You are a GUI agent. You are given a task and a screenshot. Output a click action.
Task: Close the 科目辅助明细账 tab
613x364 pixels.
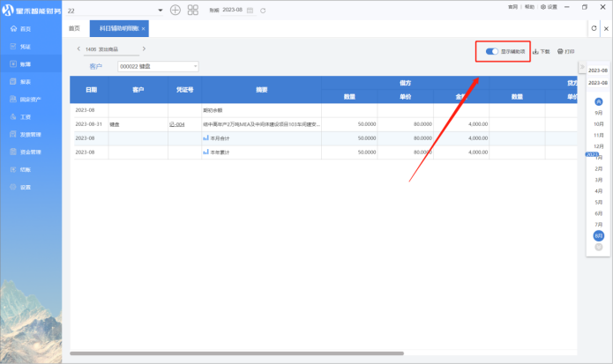click(x=144, y=29)
